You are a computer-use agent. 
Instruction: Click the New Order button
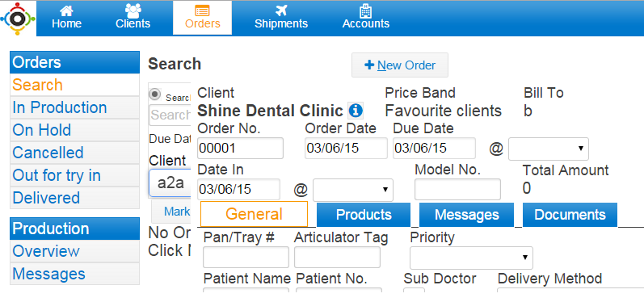(x=400, y=65)
